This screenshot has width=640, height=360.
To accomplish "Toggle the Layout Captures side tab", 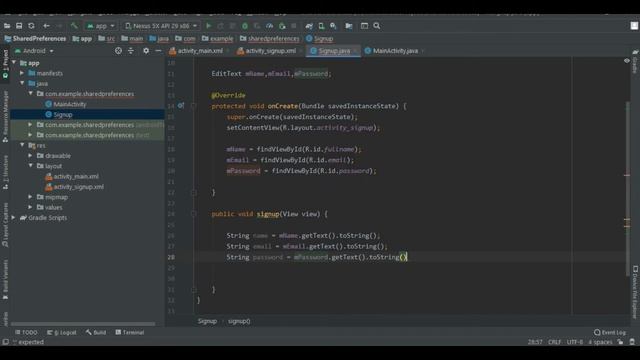I will tap(5, 225).
